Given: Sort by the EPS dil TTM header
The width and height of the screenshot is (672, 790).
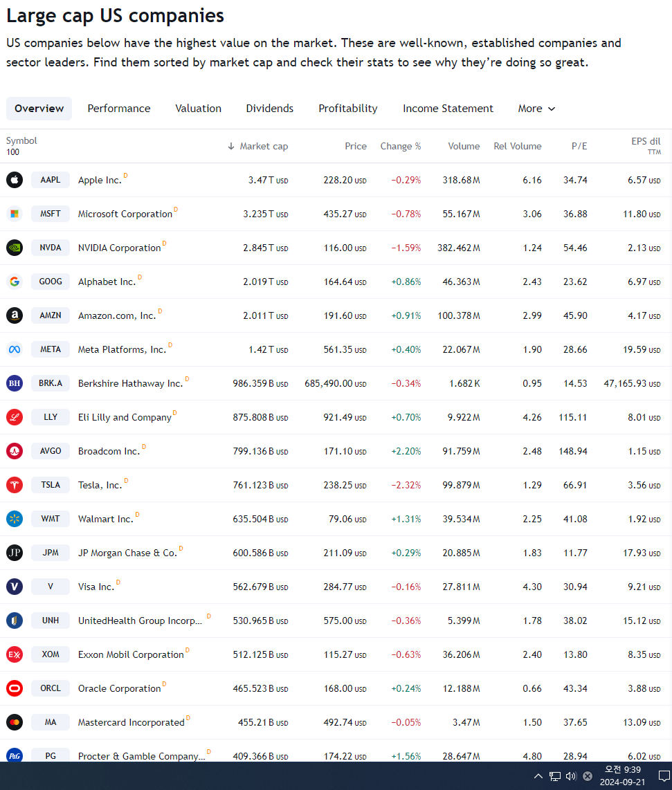Looking at the screenshot, I should 646,145.
